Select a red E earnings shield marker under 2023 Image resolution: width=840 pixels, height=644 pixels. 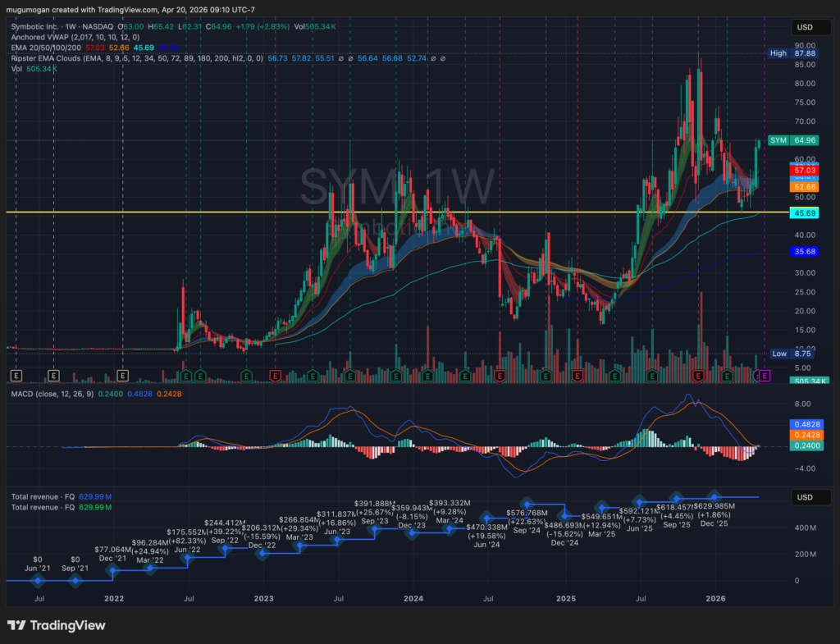click(x=276, y=376)
